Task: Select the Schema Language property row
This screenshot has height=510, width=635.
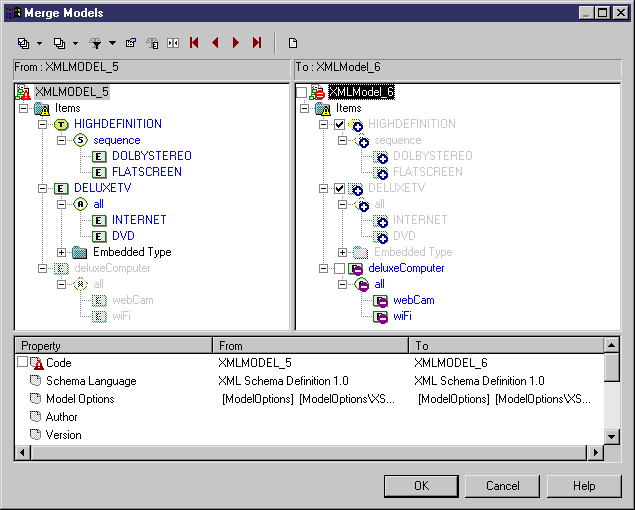Action: point(309,381)
